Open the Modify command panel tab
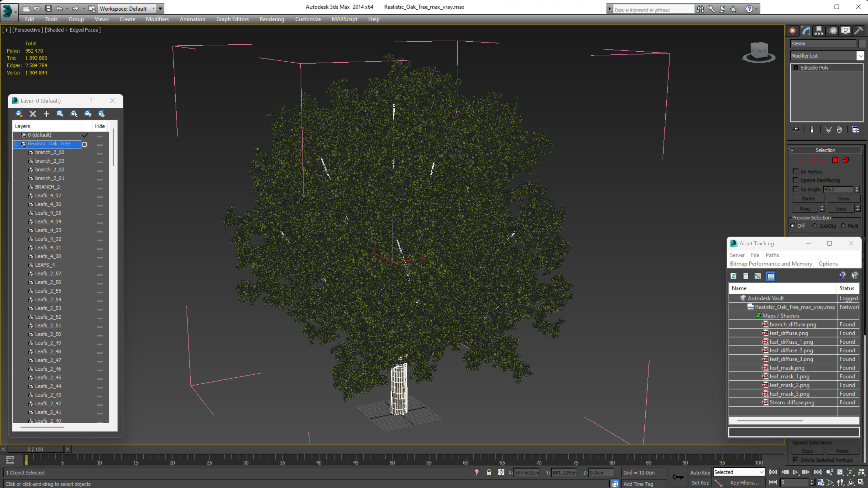This screenshot has width=868, height=488. (806, 31)
